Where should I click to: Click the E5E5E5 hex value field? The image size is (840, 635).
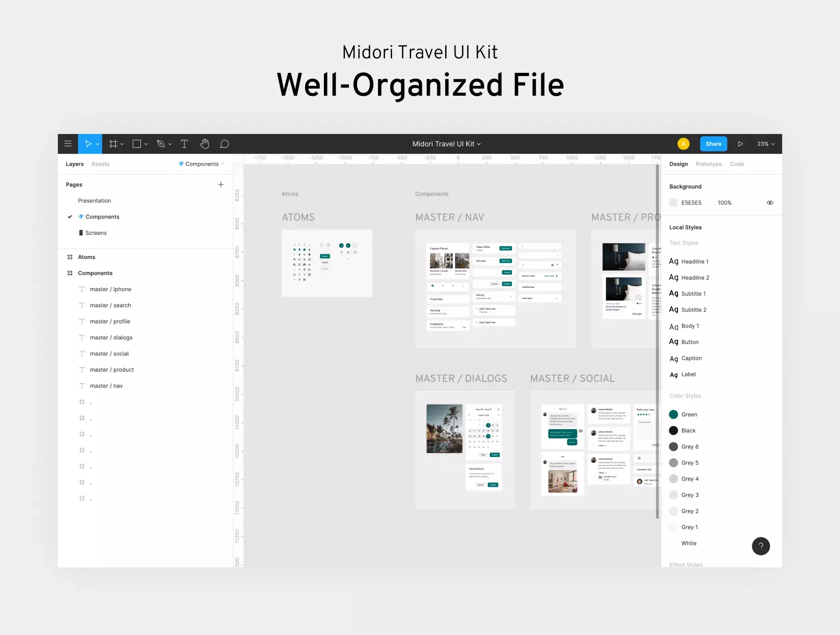point(691,203)
